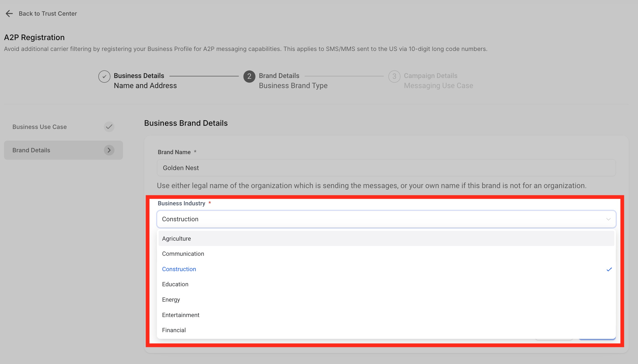Click the Brand Name input field
Screen dimensions: 638x364
coord(386,168)
